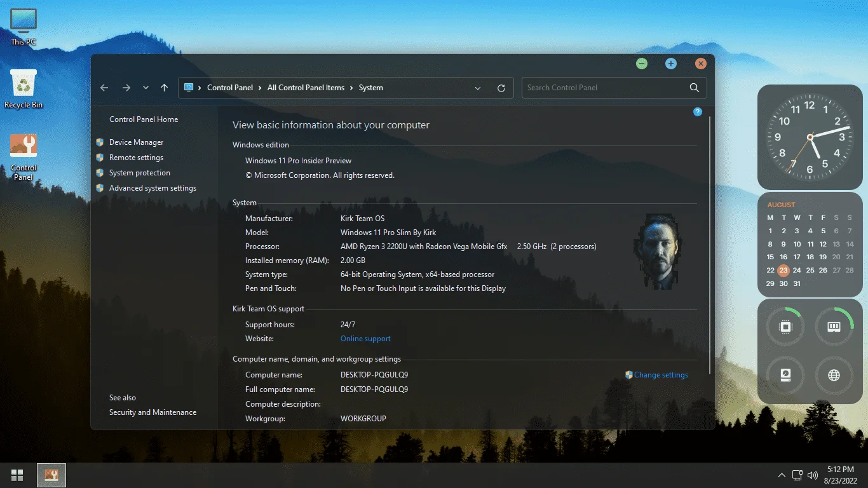Click the network globe gauge widget
Image resolution: width=868 pixels, height=488 pixels.
pos(834,376)
